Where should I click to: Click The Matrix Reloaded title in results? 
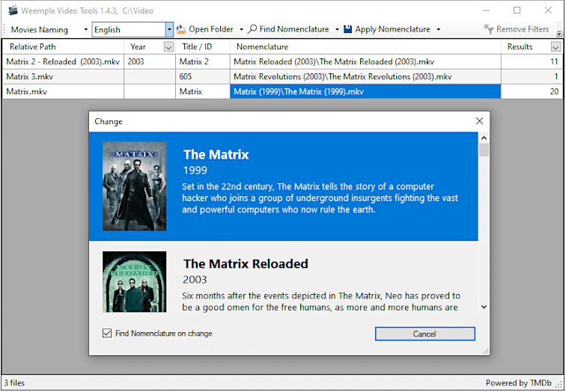(x=246, y=263)
